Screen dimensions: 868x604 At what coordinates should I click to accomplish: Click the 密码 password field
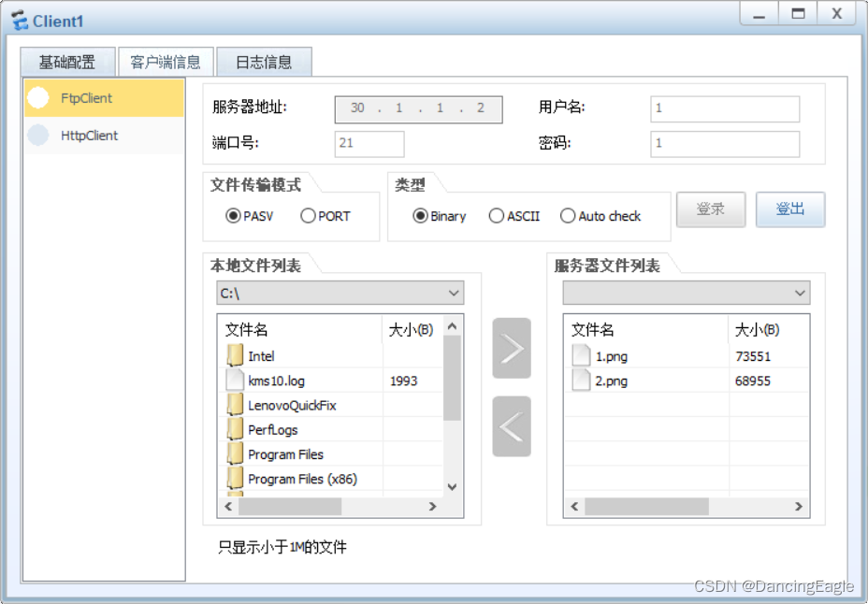(725, 144)
